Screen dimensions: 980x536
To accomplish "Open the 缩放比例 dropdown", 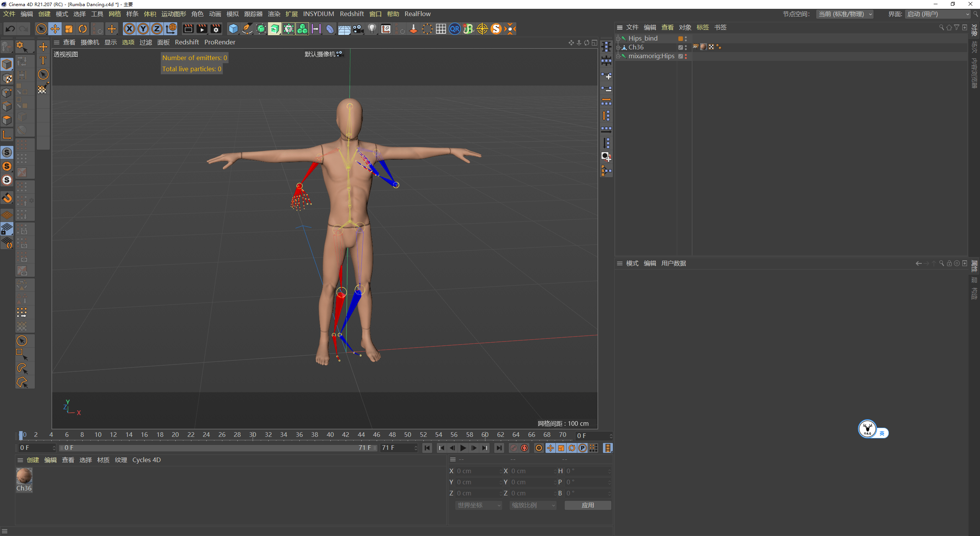I will click(532, 505).
